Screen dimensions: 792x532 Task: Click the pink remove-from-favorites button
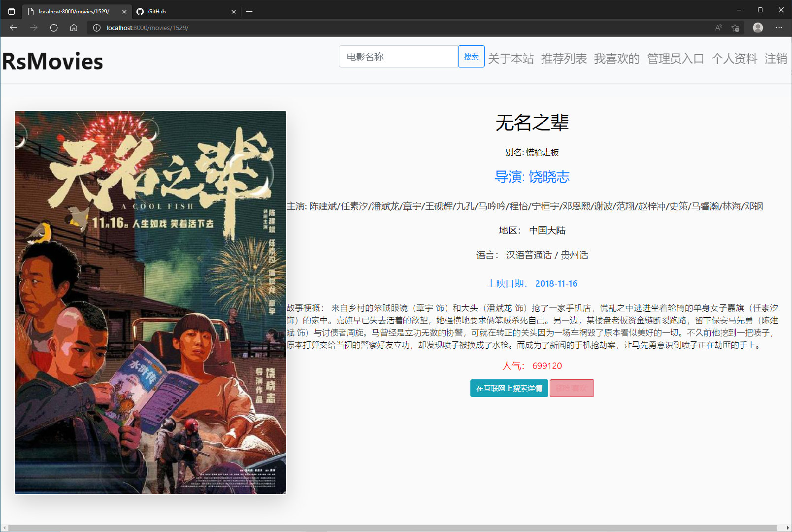571,388
